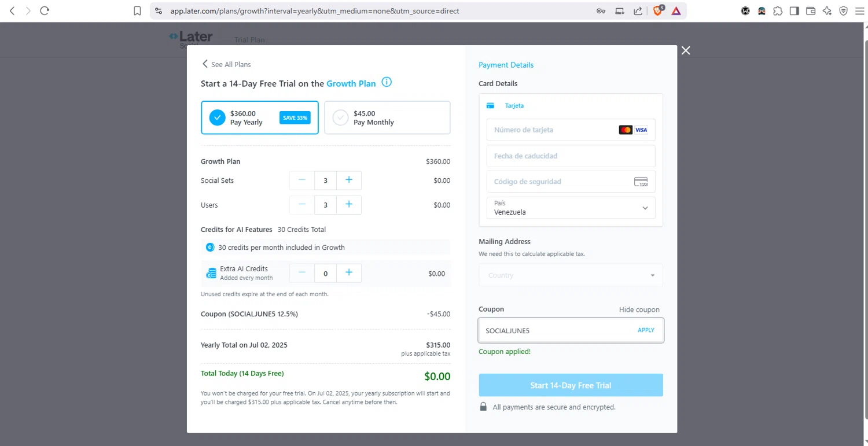Click the $0.00 Total Today amount
This screenshot has width=868, height=446.
tap(437, 377)
